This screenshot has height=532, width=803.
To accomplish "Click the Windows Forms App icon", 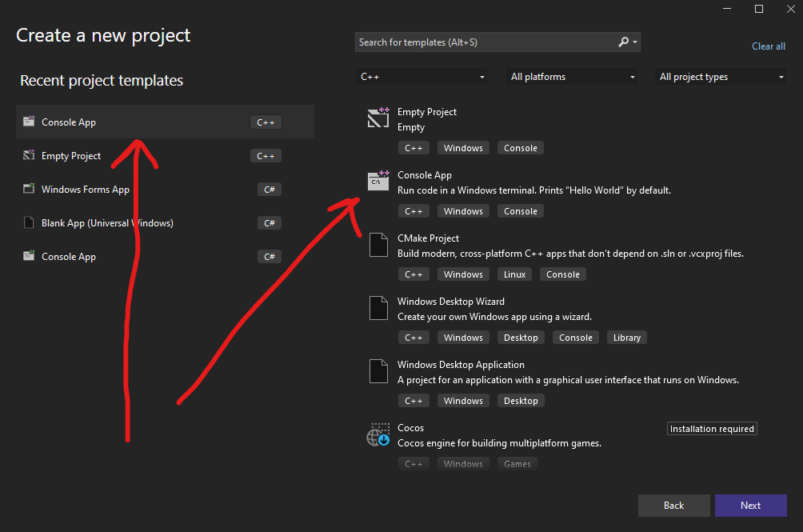I will 29,189.
